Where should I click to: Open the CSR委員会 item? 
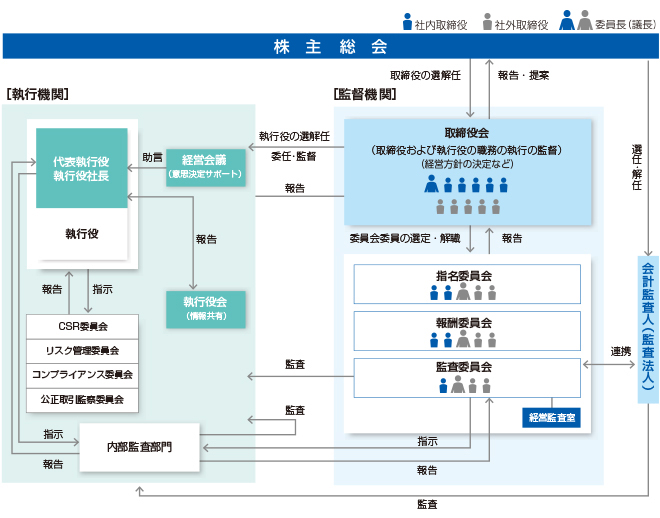83,326
